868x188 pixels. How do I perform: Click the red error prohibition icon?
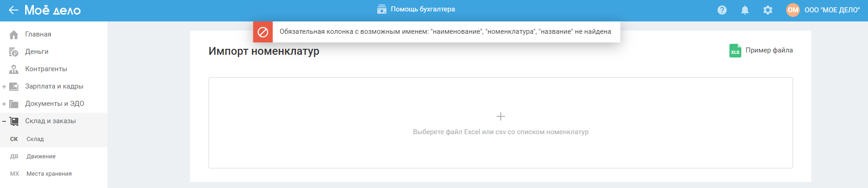[263, 32]
